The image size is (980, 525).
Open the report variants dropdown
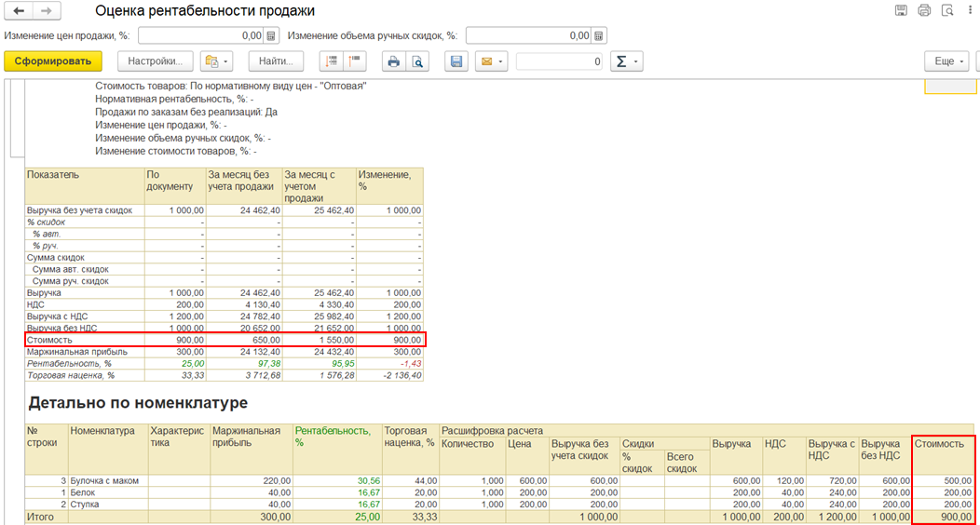click(x=216, y=61)
